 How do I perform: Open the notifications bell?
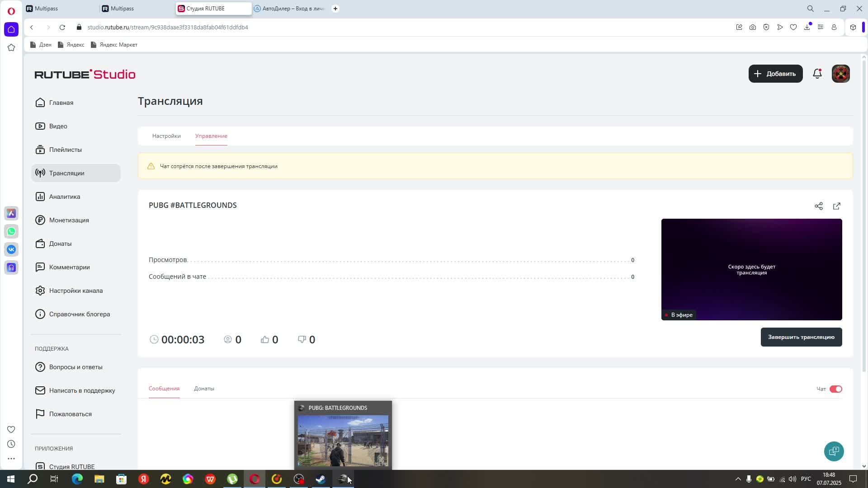[817, 74]
